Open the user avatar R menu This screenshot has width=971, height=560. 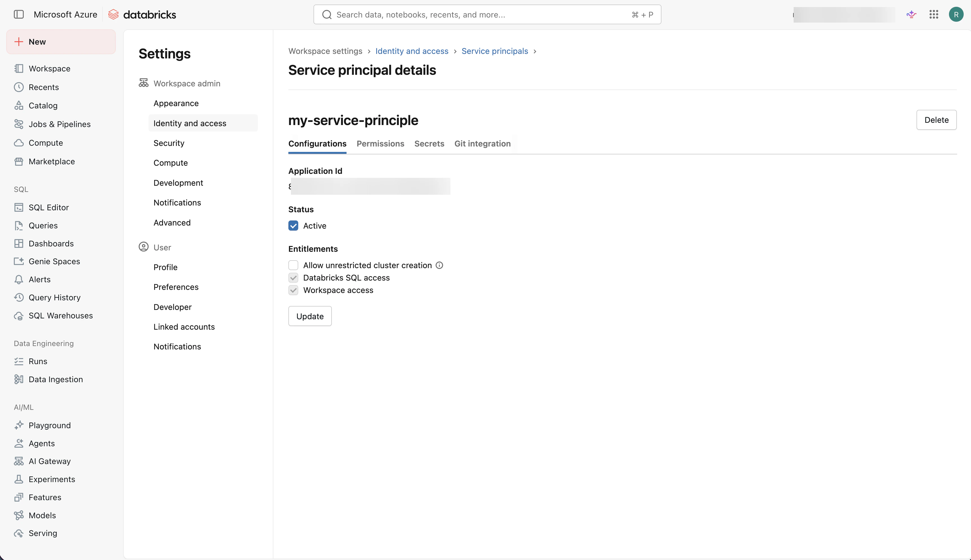(x=956, y=15)
